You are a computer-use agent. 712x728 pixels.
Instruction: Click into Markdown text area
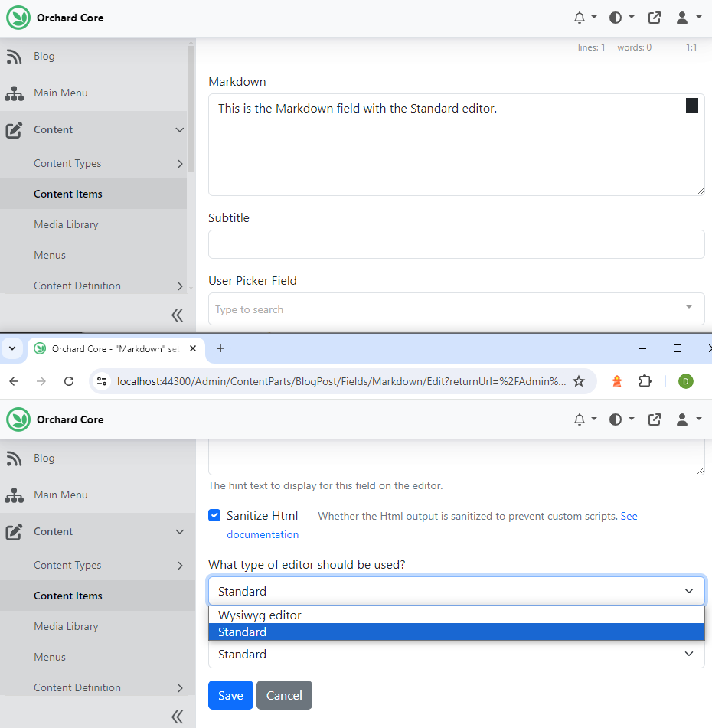456,145
